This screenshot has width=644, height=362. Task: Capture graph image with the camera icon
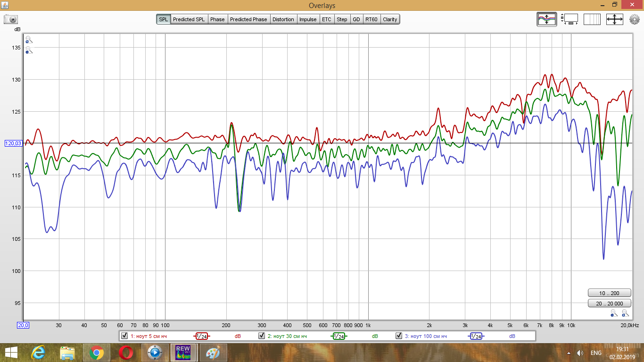11,19
